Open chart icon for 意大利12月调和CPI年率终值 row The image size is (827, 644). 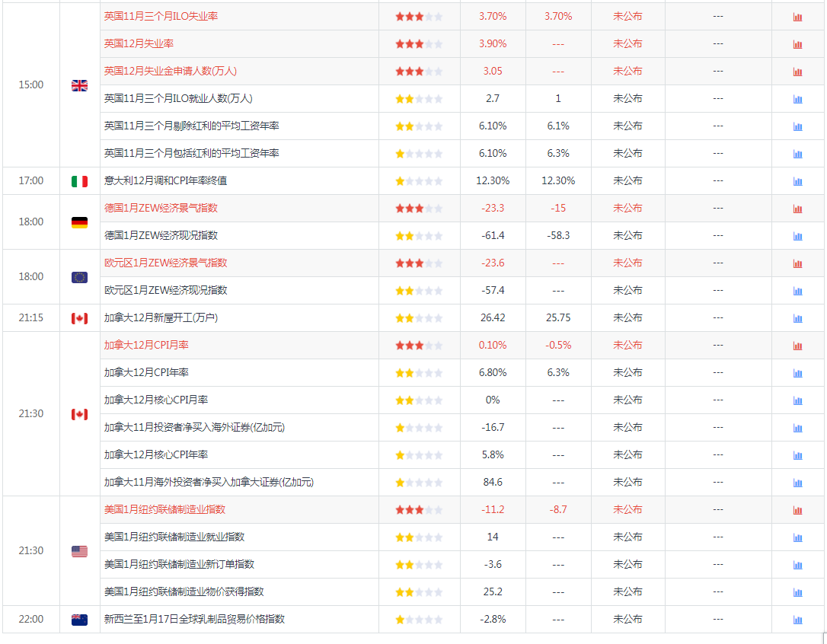pyautogui.click(x=797, y=181)
